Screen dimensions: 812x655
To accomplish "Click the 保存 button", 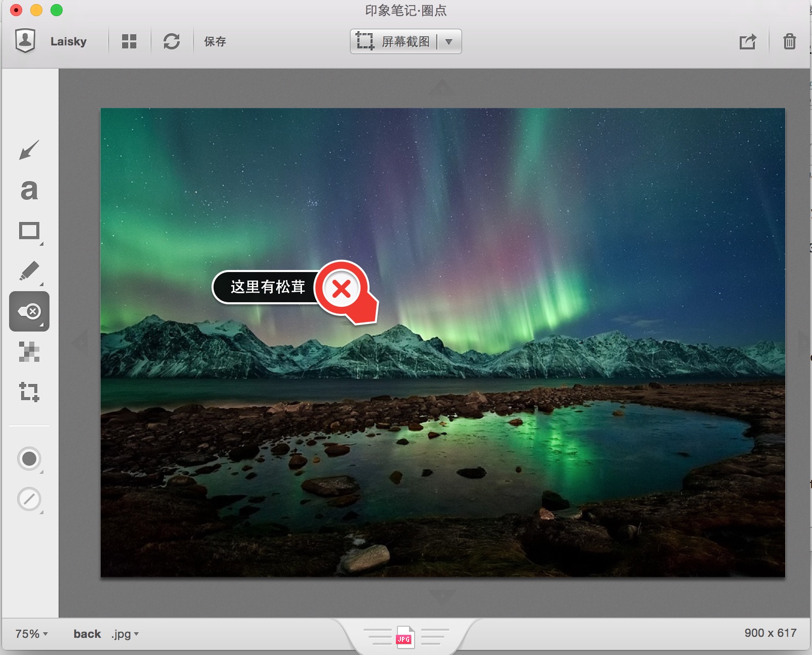I will pos(215,41).
